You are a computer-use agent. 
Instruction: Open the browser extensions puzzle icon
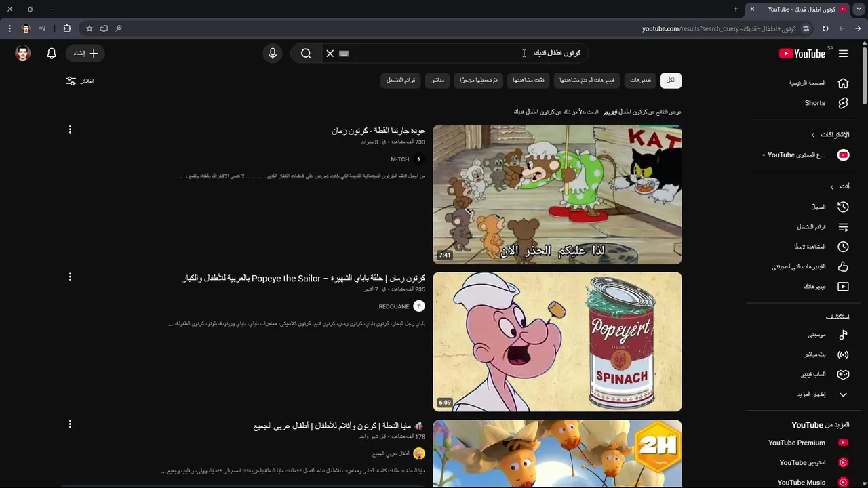(x=67, y=28)
